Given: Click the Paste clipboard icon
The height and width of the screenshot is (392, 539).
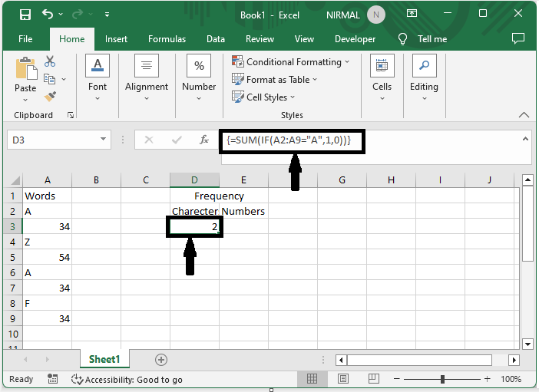Looking at the screenshot, I should [x=26, y=68].
